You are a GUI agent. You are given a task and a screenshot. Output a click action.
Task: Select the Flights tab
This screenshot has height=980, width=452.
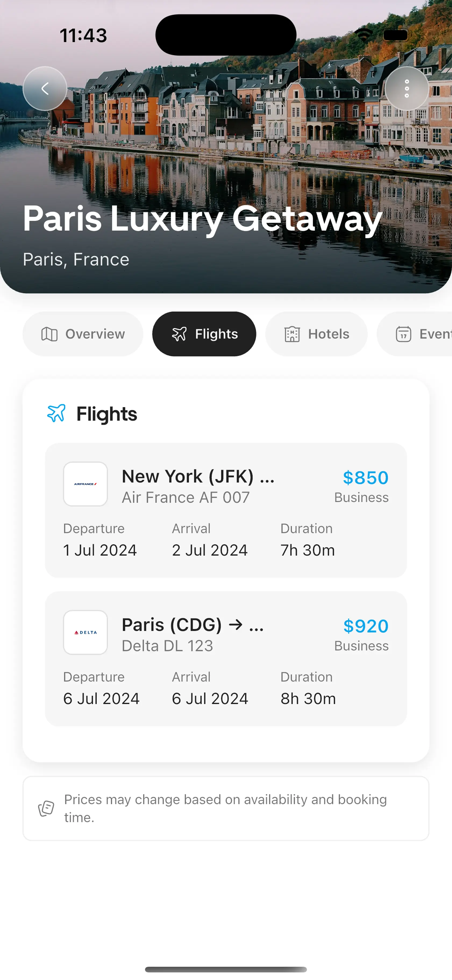(204, 334)
